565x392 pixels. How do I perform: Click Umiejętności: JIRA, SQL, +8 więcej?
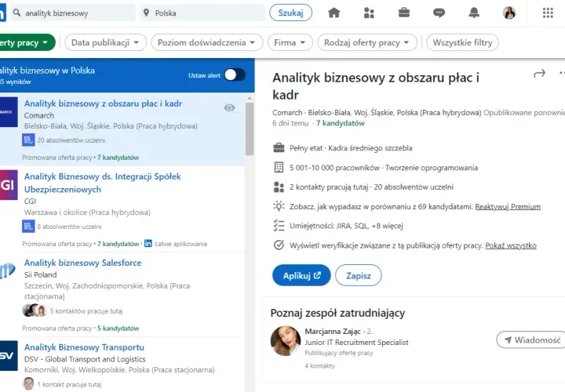(346, 226)
